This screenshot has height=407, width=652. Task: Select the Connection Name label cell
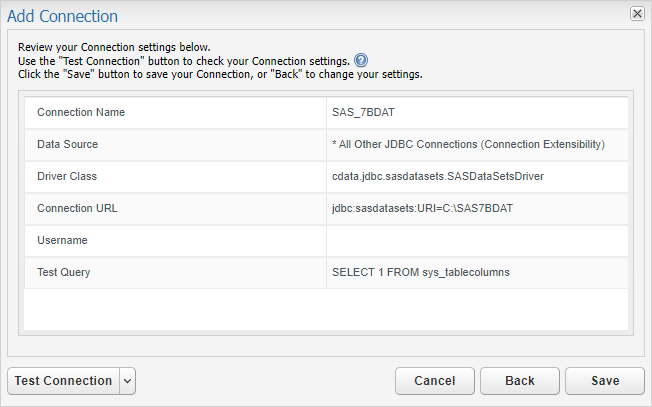pyautogui.click(x=81, y=112)
